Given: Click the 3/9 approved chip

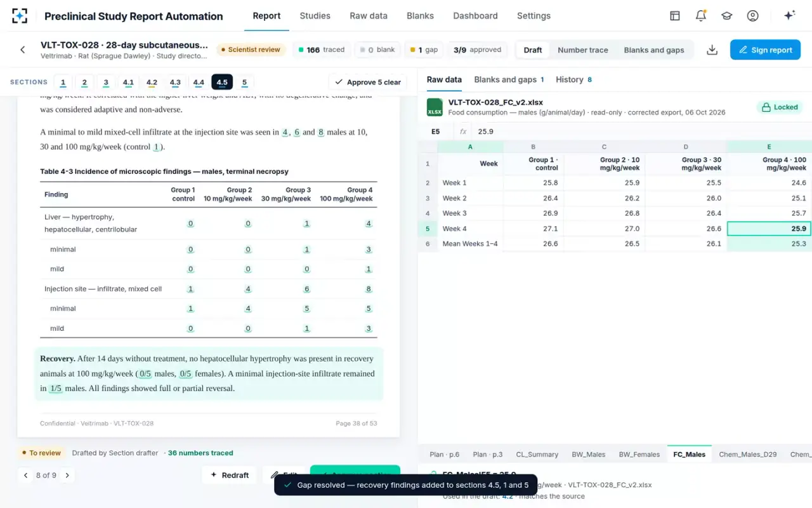Looking at the screenshot, I should 478,50.
